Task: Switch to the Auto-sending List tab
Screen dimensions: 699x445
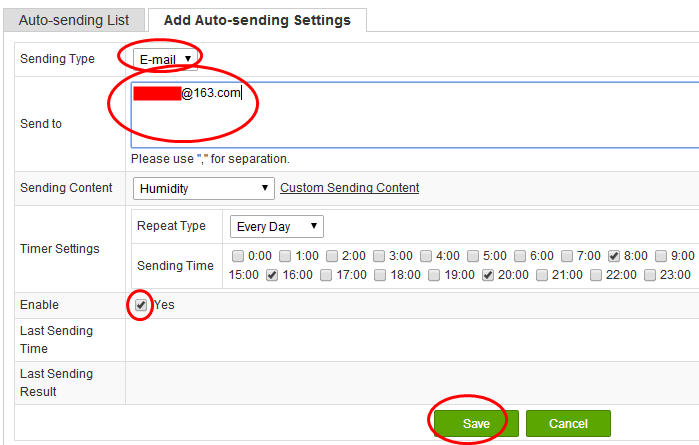Action: tap(74, 20)
